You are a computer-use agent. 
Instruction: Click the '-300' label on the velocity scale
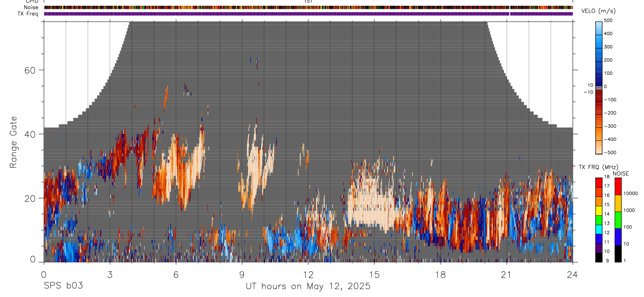(x=611, y=126)
